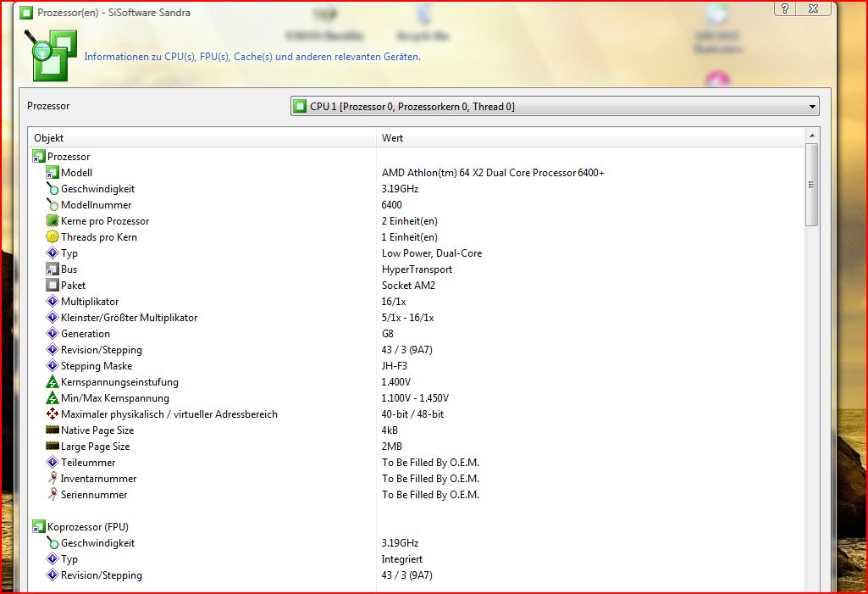This screenshot has width=868, height=594.
Task: Select the Geschwindigkeit row under Koprozessor
Action: (x=417, y=543)
